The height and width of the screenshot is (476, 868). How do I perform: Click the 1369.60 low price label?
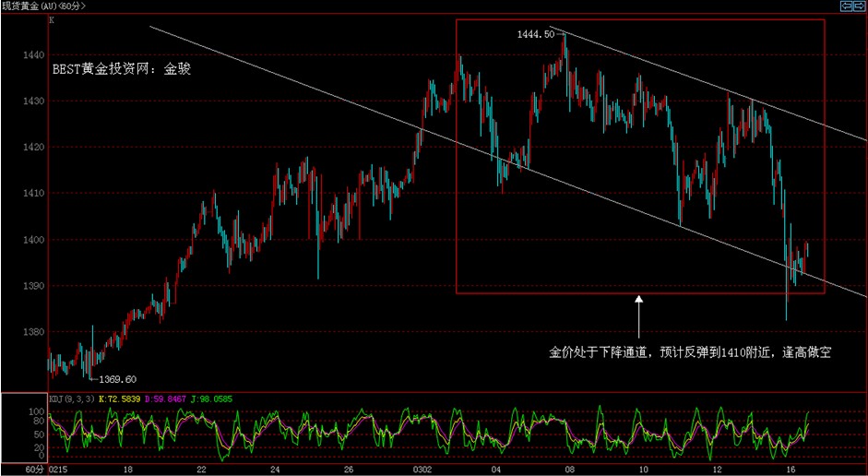point(117,379)
